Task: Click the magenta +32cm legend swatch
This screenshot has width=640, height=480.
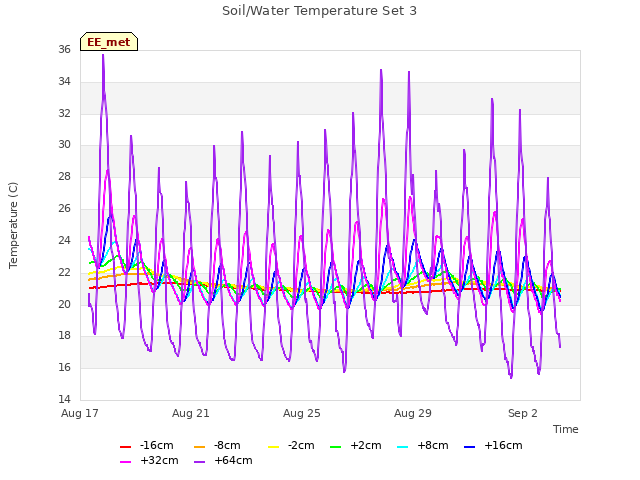Action: pyautogui.click(x=125, y=462)
